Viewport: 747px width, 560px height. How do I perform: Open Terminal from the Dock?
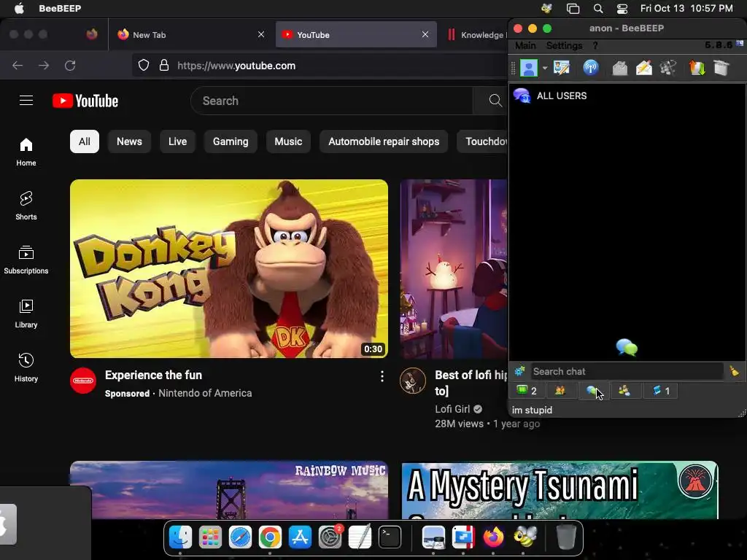[390, 537]
